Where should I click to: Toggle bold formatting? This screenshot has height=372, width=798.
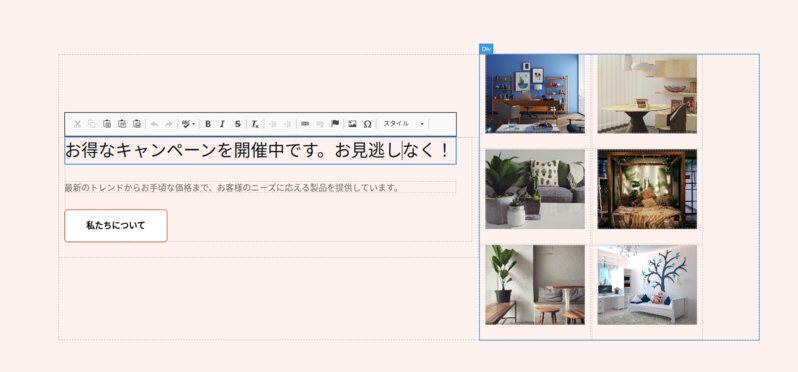208,124
